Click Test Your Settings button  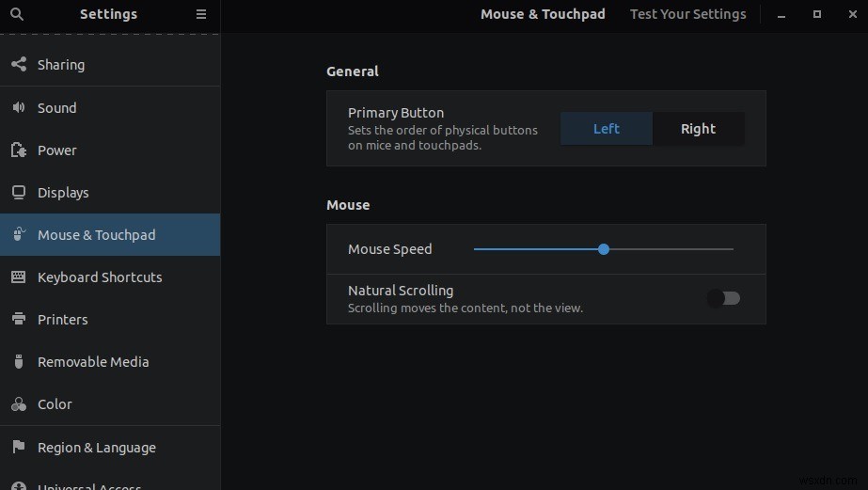(x=687, y=14)
